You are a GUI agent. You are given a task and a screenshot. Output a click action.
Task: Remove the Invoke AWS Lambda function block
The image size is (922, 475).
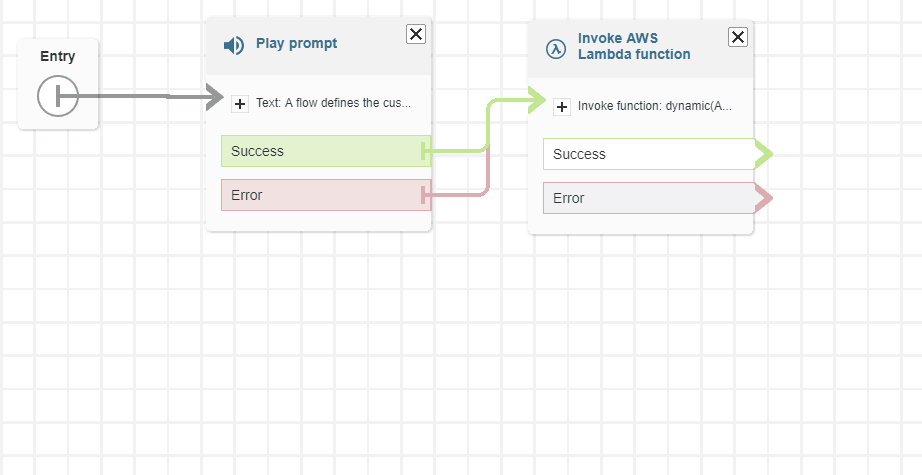tap(738, 37)
